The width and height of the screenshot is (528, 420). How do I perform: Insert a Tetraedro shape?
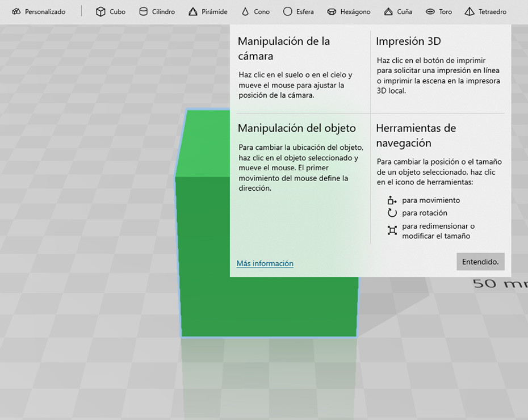[x=485, y=12]
